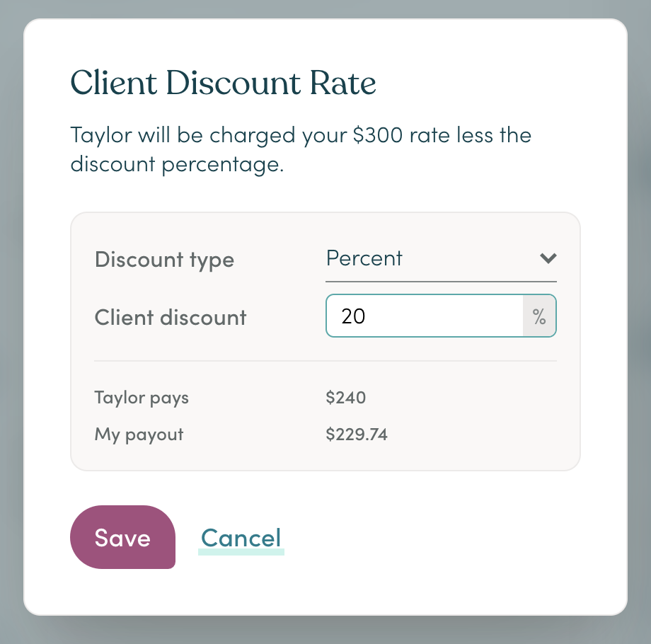Click the Taylor pays $240 amount
The width and height of the screenshot is (651, 644).
(x=346, y=398)
